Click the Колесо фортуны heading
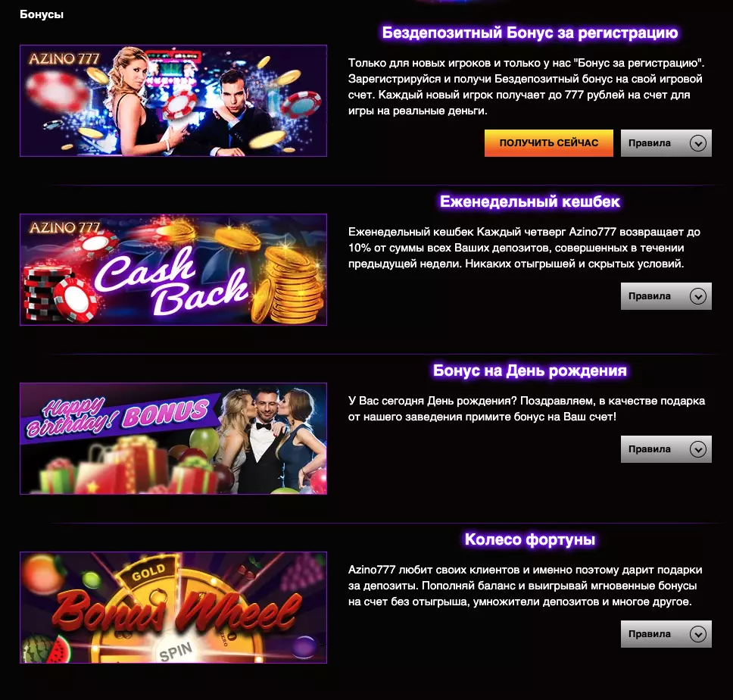Screen dimensions: 733x700 pos(529,539)
